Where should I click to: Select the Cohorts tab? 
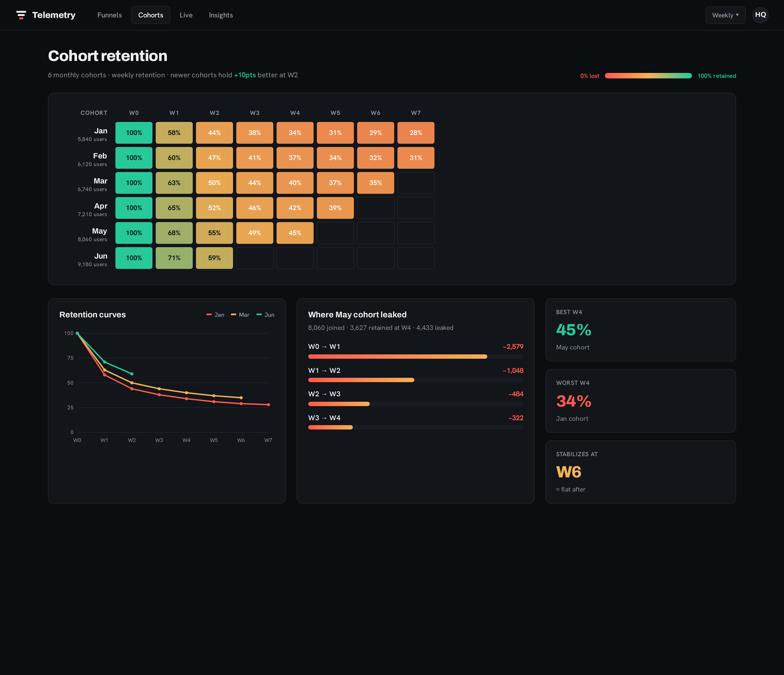coord(151,15)
